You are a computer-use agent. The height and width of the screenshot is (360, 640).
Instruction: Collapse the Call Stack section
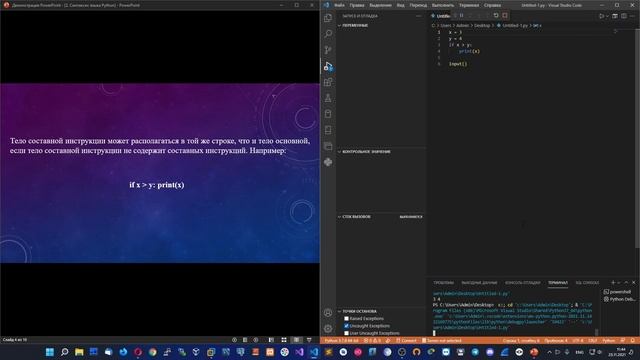[381, 217]
